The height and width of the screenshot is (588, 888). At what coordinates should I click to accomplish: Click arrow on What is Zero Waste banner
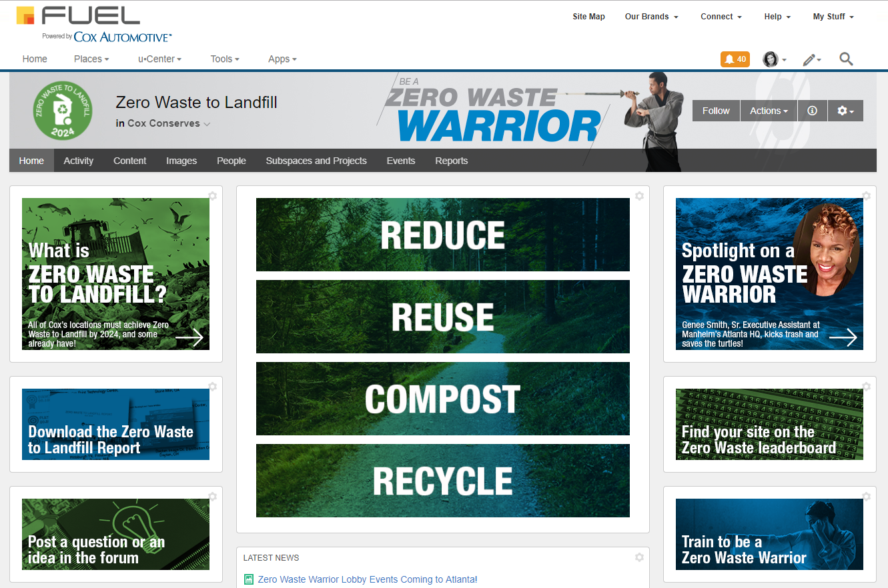click(x=189, y=337)
